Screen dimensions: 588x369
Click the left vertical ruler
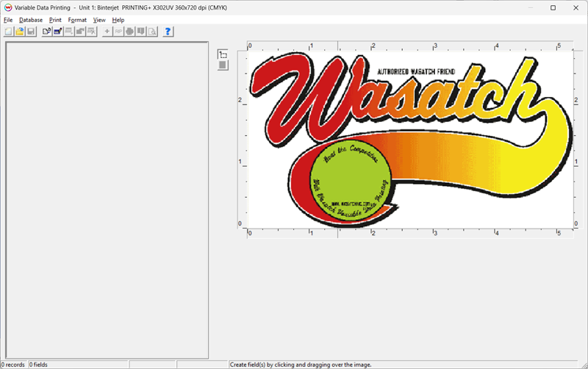(243, 140)
